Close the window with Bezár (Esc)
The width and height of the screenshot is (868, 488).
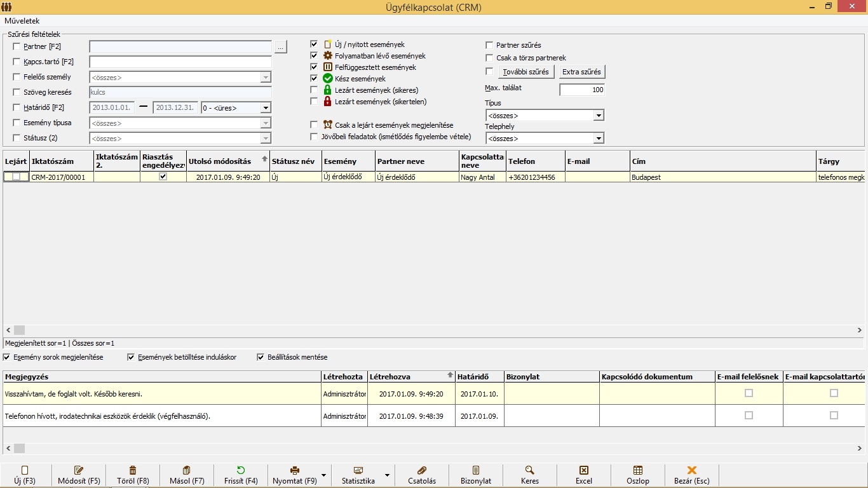pos(692,470)
